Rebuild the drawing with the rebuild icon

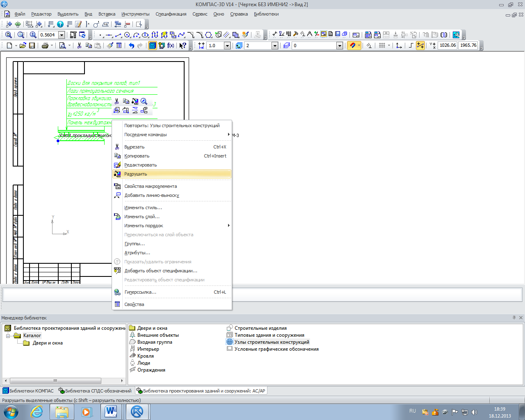coord(73,35)
